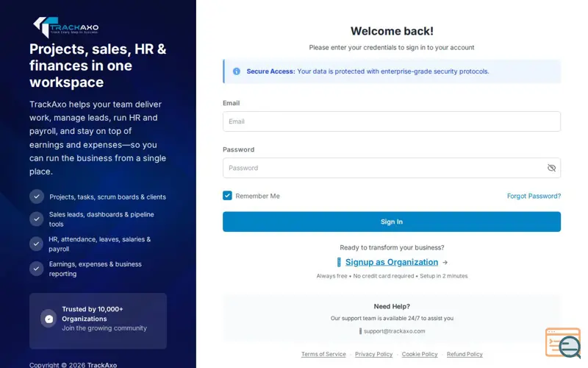Click the Trusted by 10,000+ badge icon
The width and height of the screenshot is (588, 368).
point(49,319)
